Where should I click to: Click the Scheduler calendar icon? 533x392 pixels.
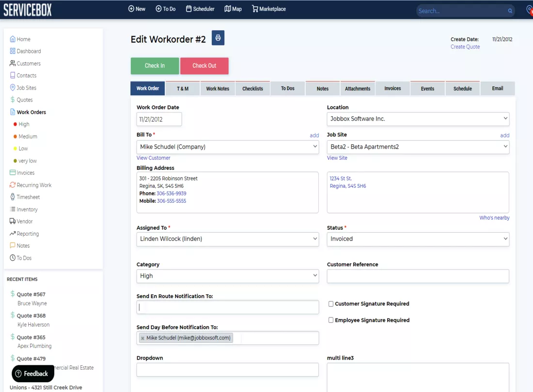pyautogui.click(x=188, y=9)
